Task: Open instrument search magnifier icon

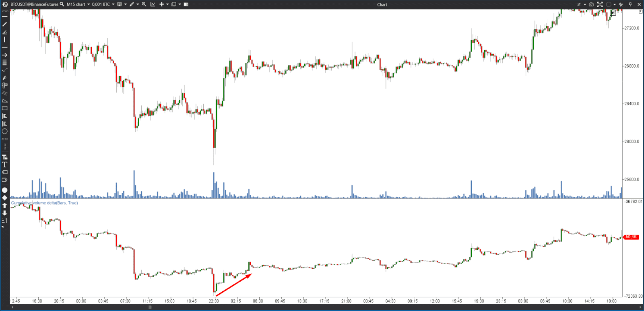Action: (x=62, y=4)
